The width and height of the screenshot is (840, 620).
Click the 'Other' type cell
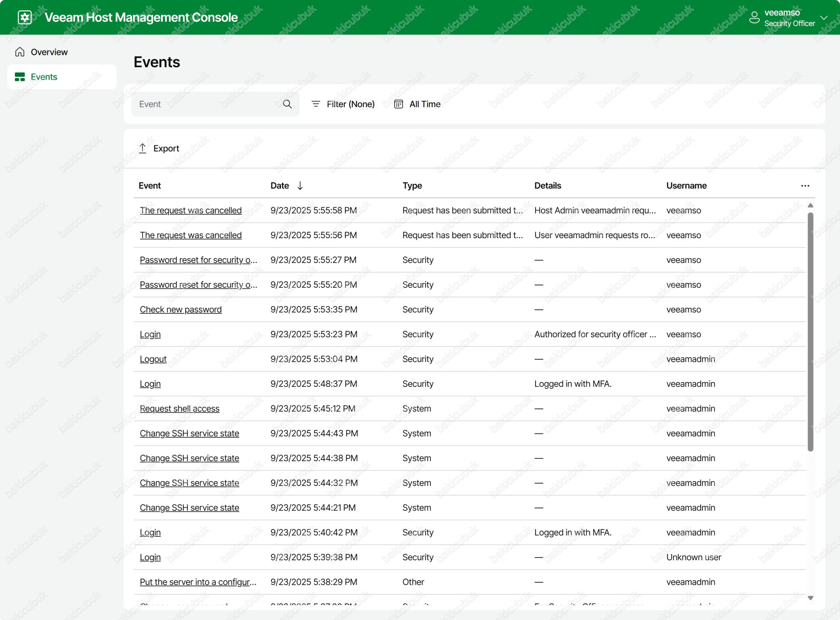[413, 582]
